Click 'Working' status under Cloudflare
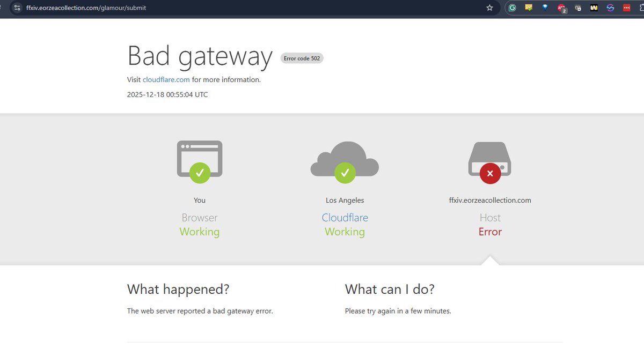The width and height of the screenshot is (644, 356). [x=345, y=232]
